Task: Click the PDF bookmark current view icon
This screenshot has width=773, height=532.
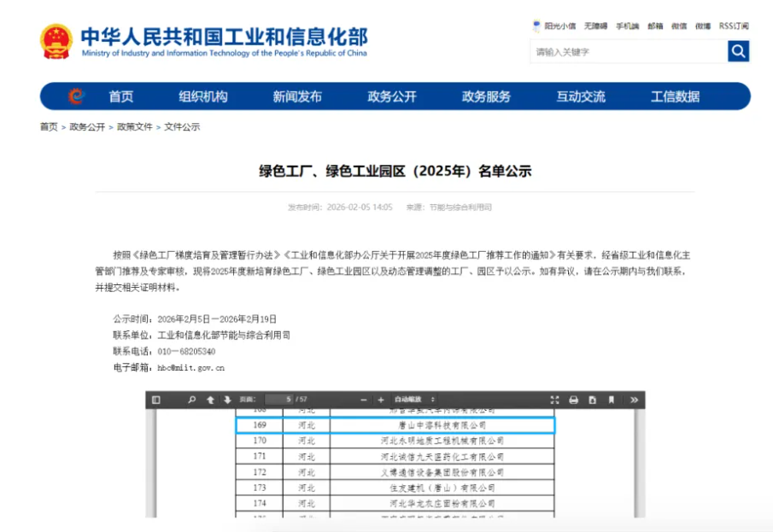Action: [x=612, y=400]
